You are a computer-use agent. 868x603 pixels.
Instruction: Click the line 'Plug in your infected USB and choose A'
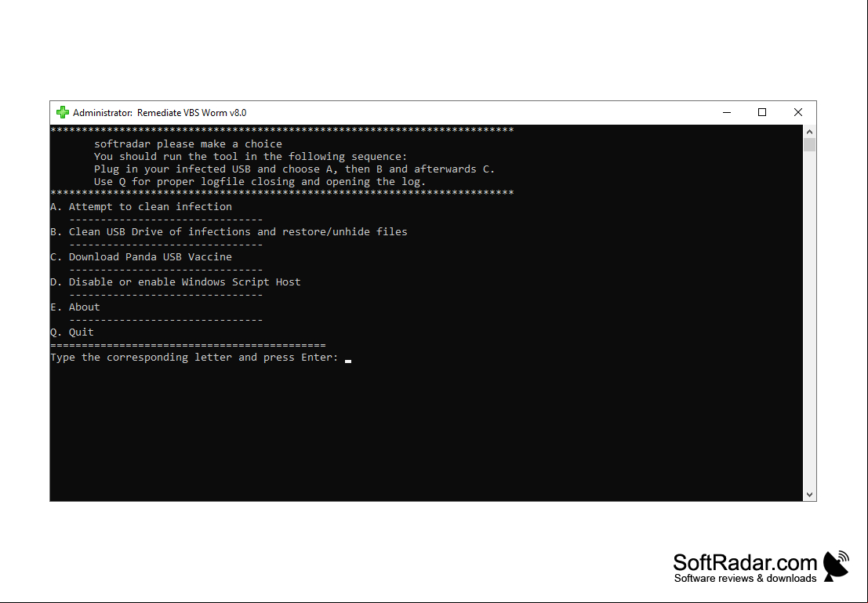295,169
